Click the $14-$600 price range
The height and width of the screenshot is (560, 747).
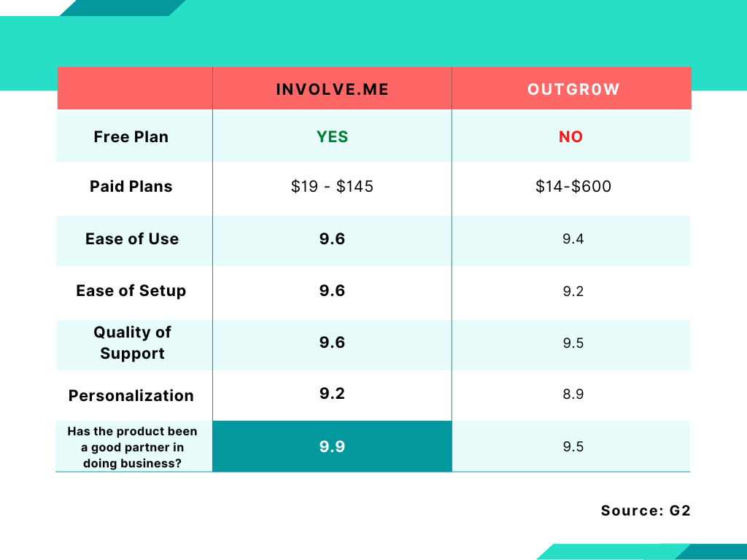[573, 186]
